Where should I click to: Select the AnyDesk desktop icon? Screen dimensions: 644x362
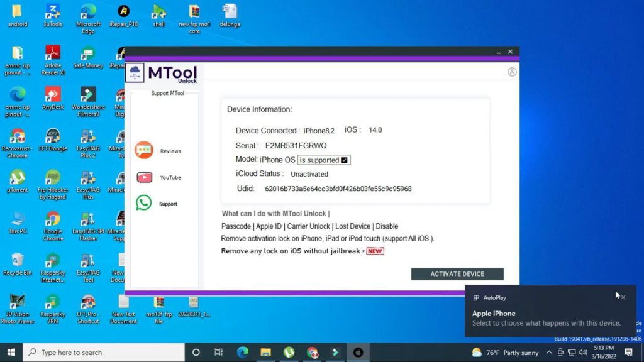[53, 95]
